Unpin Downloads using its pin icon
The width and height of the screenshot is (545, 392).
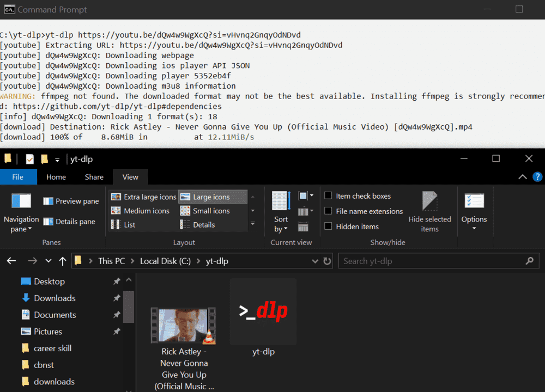coord(117,298)
